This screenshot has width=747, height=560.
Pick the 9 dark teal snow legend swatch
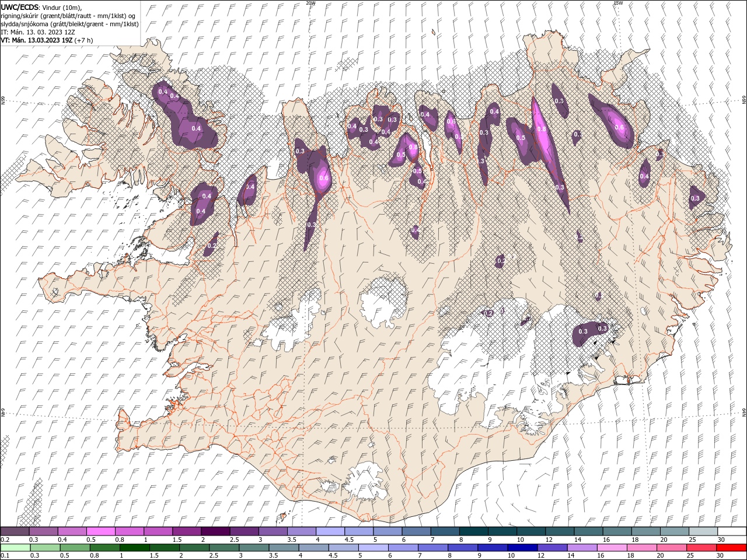(x=502, y=531)
